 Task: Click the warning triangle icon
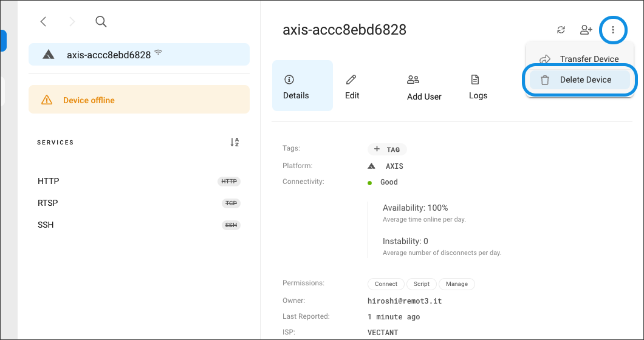coord(47,100)
